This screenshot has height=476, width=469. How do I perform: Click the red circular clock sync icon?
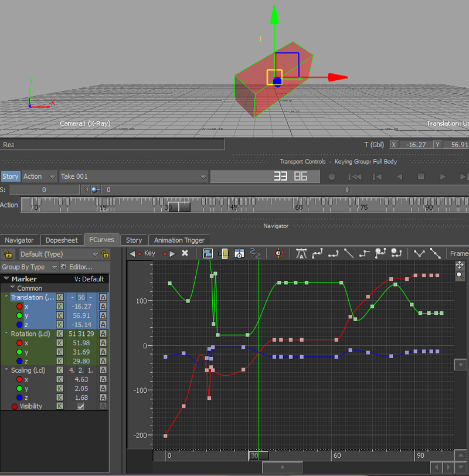(278, 253)
